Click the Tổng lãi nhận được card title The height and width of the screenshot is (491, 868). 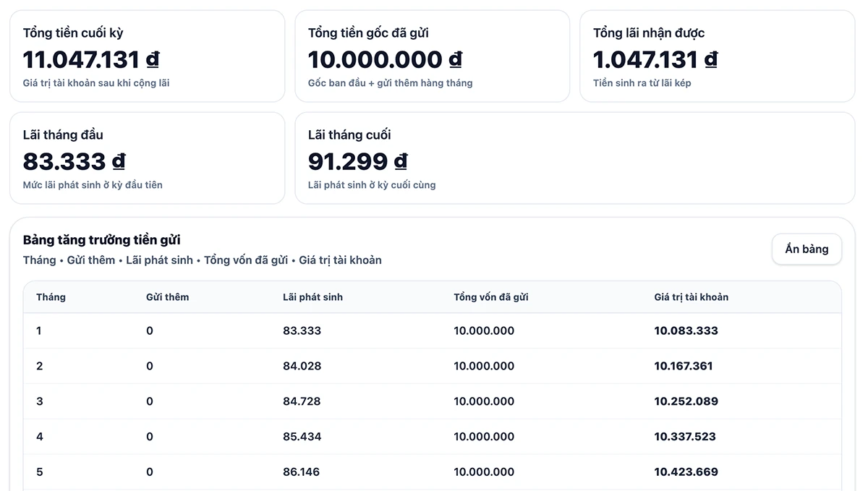click(649, 33)
